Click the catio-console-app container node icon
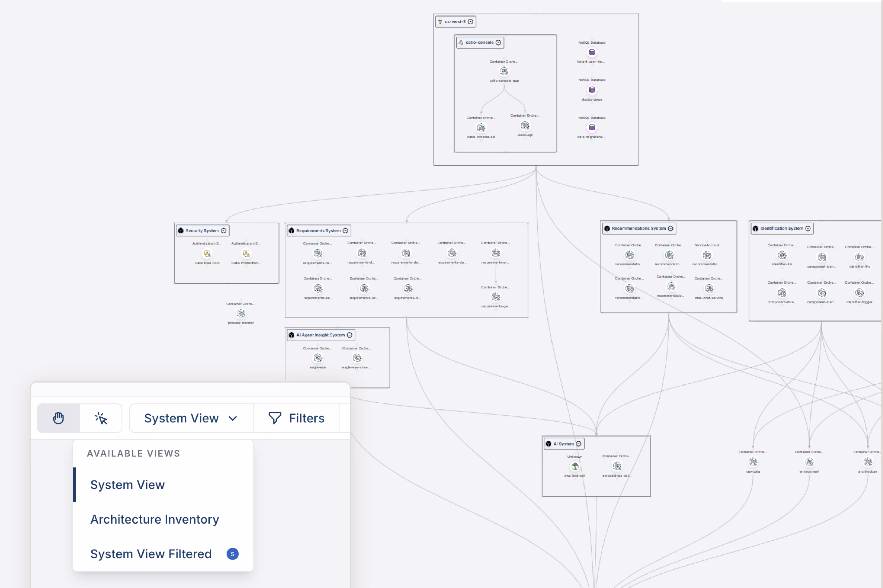The width and height of the screenshot is (883, 588). point(504,71)
